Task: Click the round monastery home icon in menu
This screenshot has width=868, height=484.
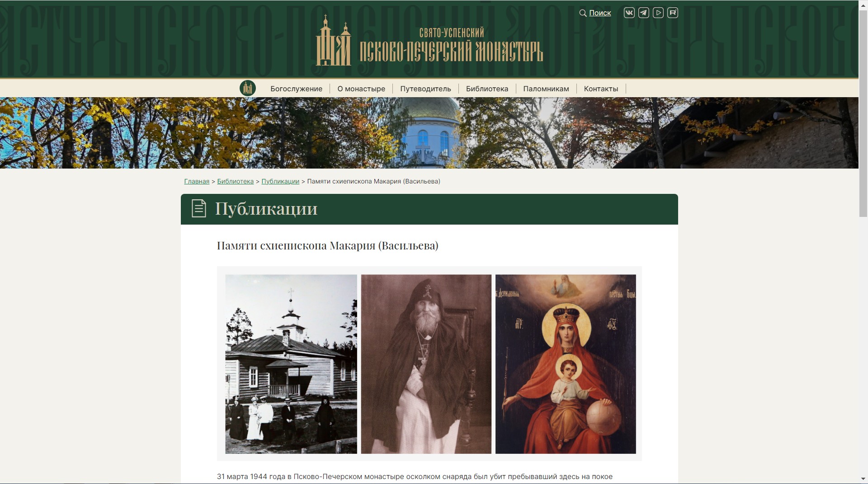Action: tap(248, 88)
